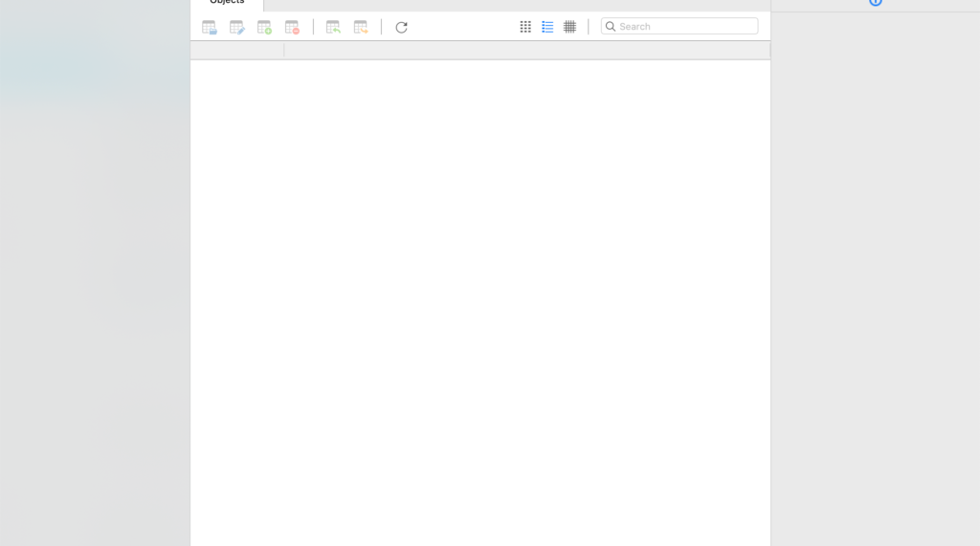Launch the Import Wizard icon
The image size is (980, 546).
tap(333, 28)
